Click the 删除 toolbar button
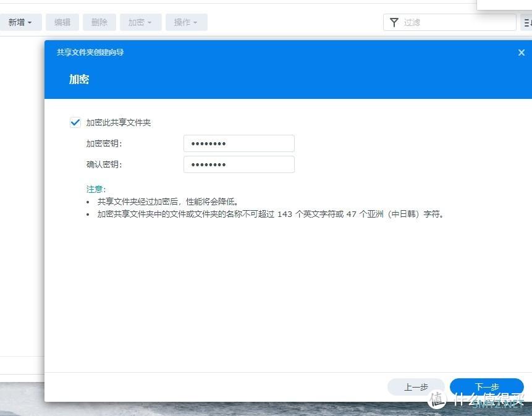This screenshot has width=532, height=416. tap(99, 22)
